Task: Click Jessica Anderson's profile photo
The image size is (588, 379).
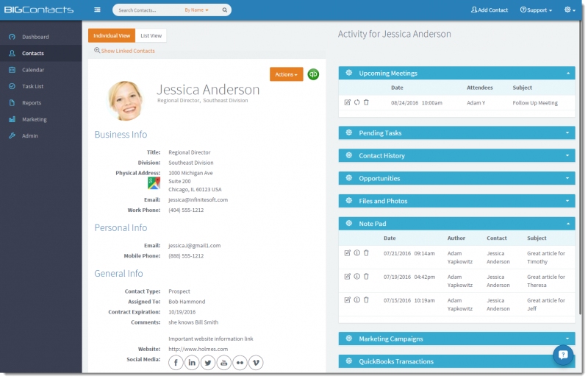Action: 125,101
